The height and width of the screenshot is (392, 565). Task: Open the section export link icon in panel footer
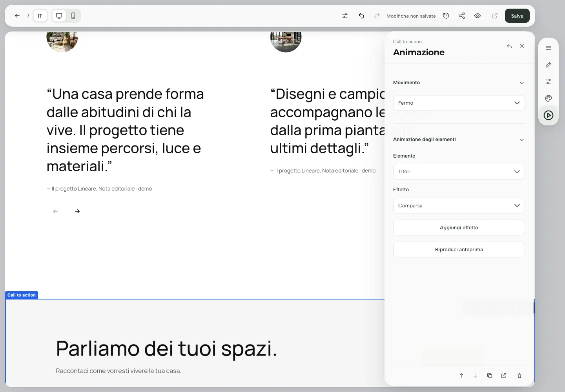(504, 376)
